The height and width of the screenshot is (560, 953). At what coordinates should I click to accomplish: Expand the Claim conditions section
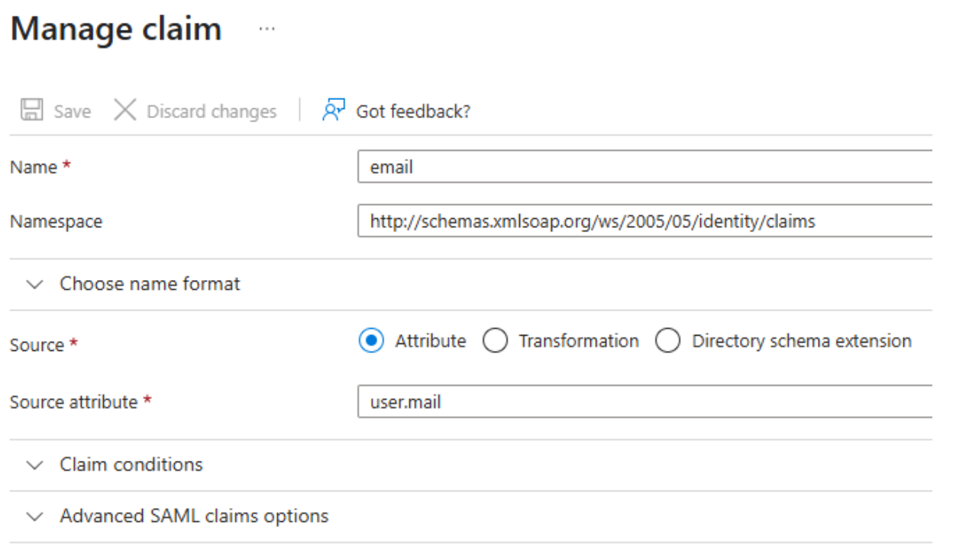tap(470, 465)
